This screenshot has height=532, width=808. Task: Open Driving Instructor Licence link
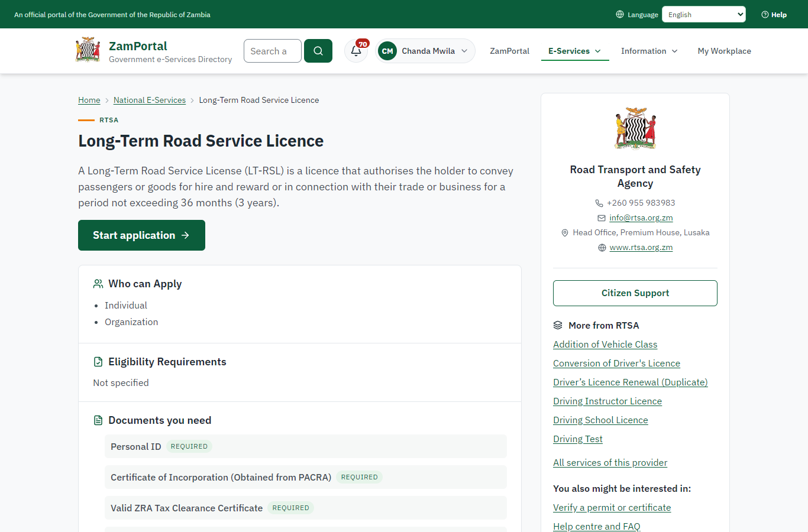click(x=607, y=401)
